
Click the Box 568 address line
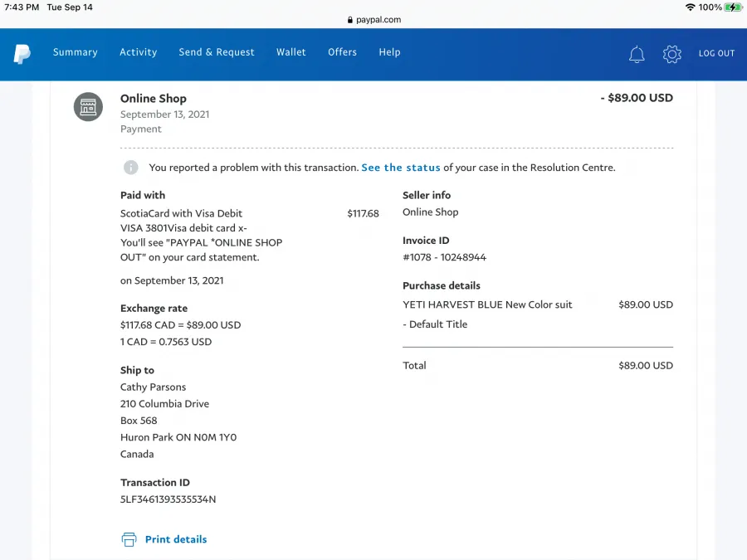click(139, 421)
